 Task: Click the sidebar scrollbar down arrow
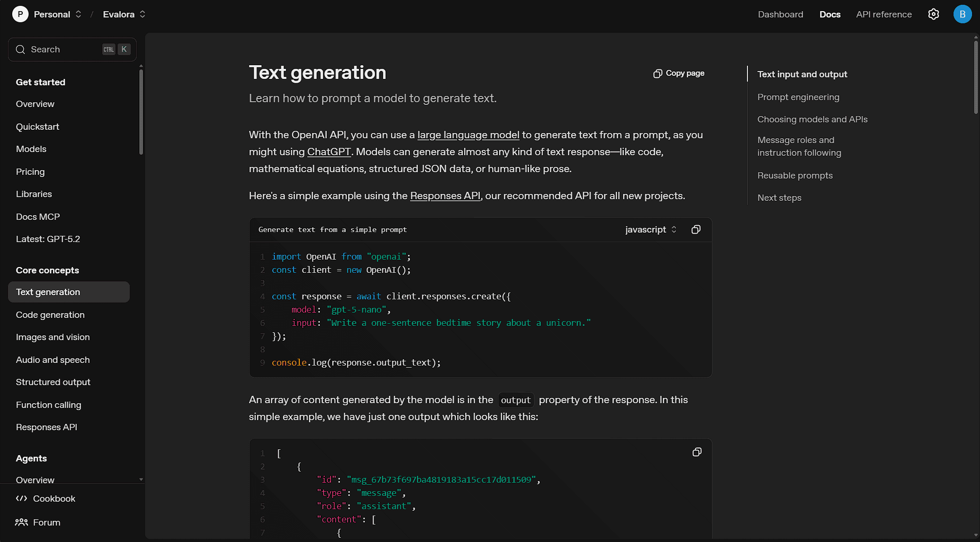tap(141, 479)
